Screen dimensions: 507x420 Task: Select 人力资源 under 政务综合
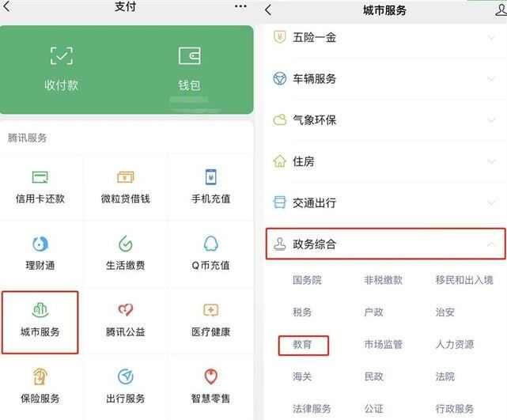pyautogui.click(x=455, y=345)
